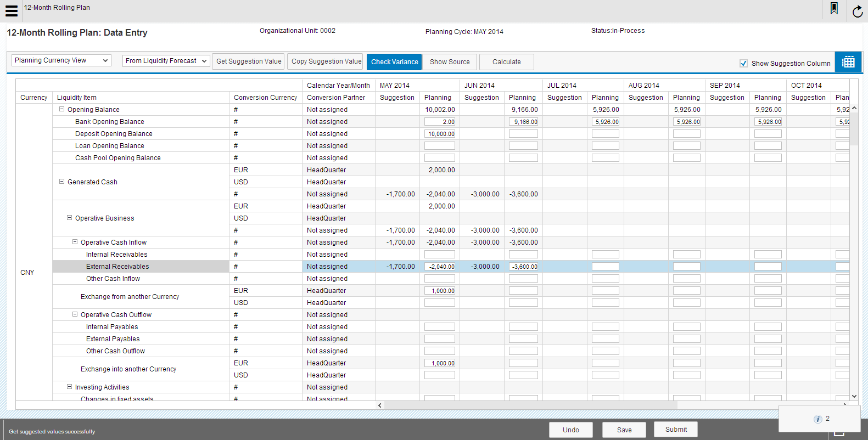Image resolution: width=868 pixels, height=440 pixels.
Task: Click the Currency column header
Action: [34, 98]
